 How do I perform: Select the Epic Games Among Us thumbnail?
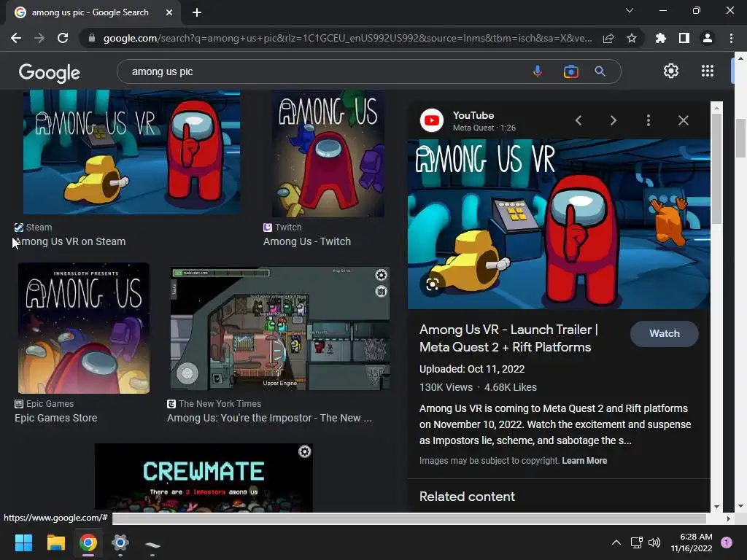pos(84,328)
